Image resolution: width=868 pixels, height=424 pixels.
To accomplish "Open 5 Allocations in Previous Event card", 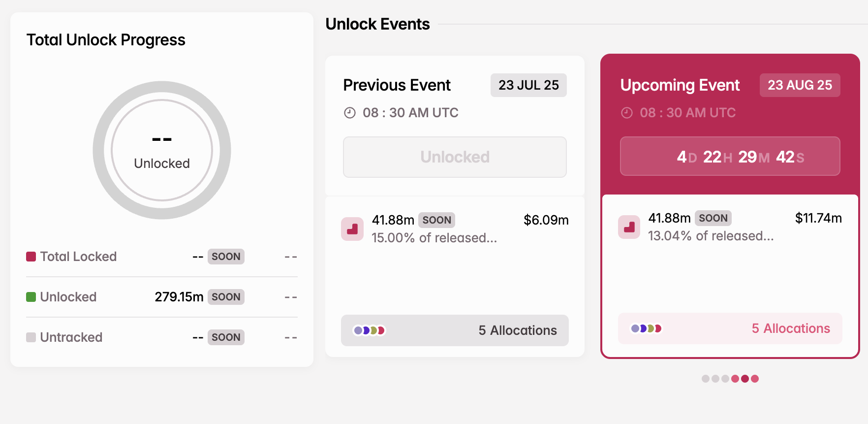I will 455,330.
